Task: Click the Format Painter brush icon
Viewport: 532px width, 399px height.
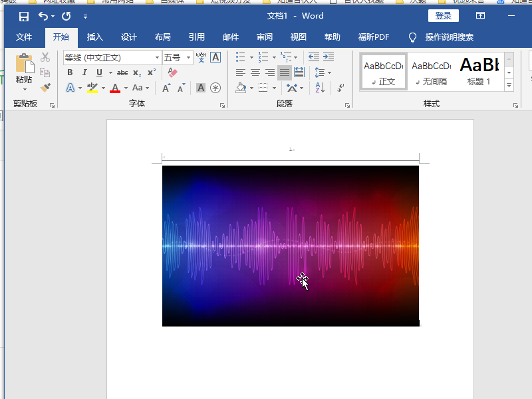Action: [45, 87]
